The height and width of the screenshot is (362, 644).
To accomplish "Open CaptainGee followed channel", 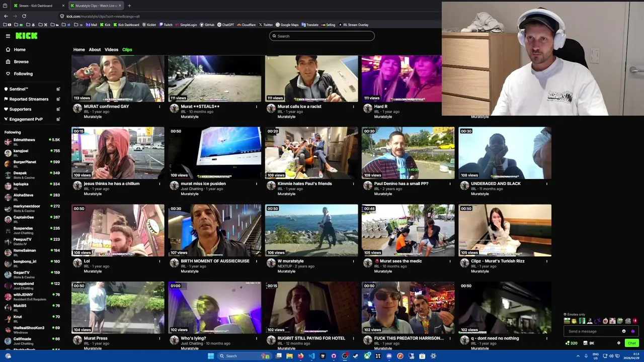I will point(32,219).
